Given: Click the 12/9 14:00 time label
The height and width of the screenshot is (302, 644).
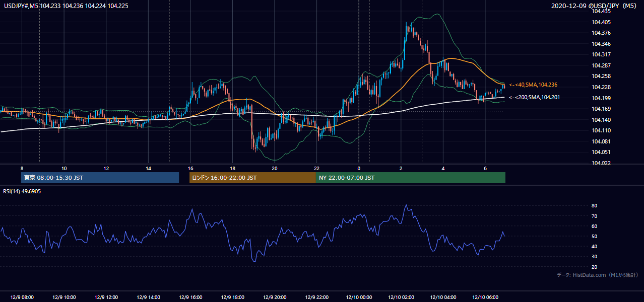Looking at the screenshot, I should (148, 297).
